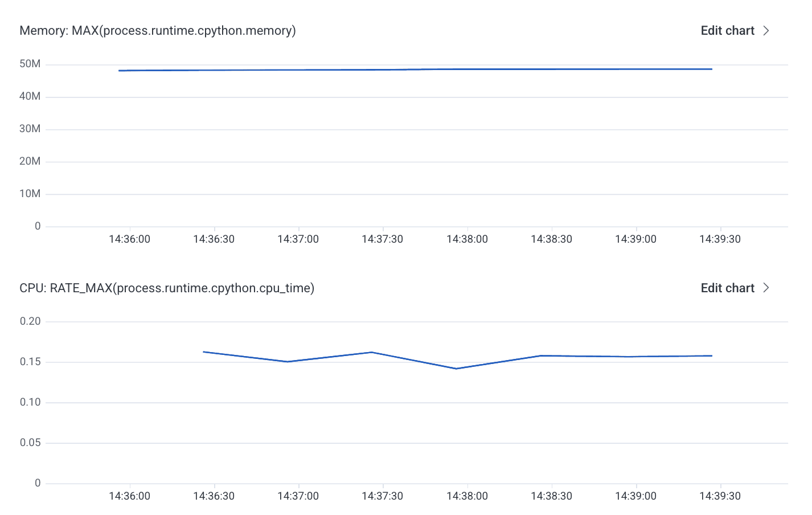812x515 pixels.
Task: Click the 14:39:30 timestamp under CPU chart
Action: (x=720, y=496)
